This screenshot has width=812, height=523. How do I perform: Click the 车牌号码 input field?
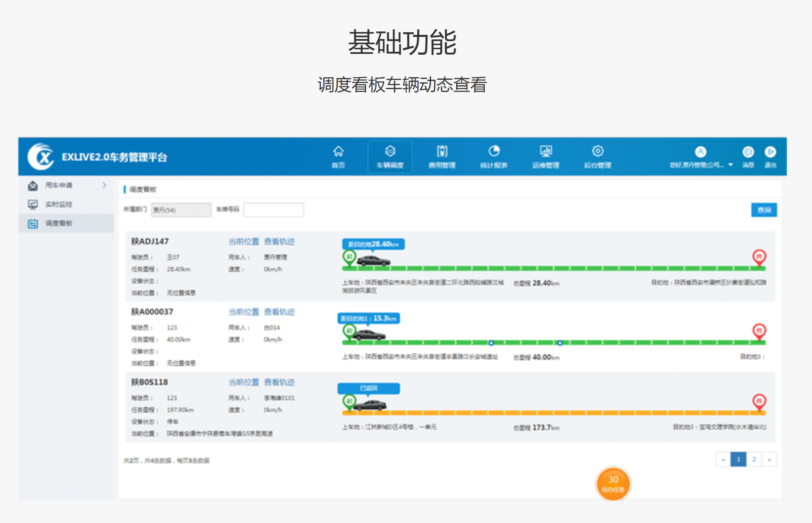273,210
